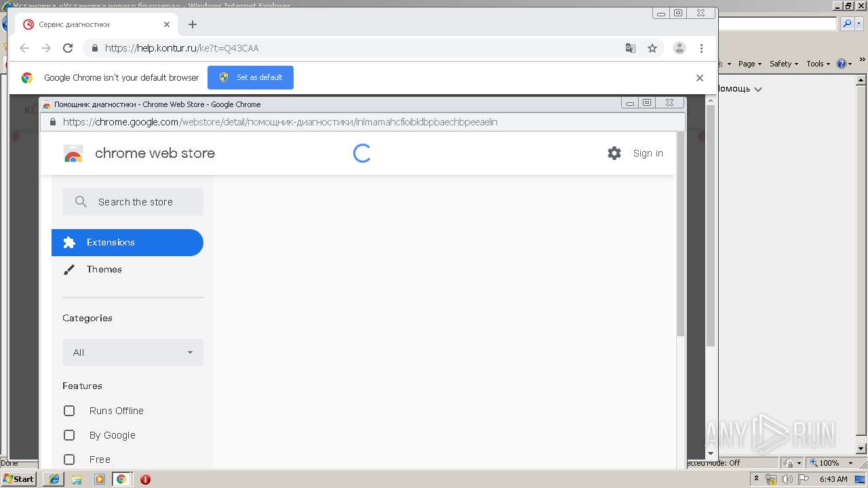
Task: Click the volume speaker tray icon
Action: pyautogui.click(x=787, y=479)
